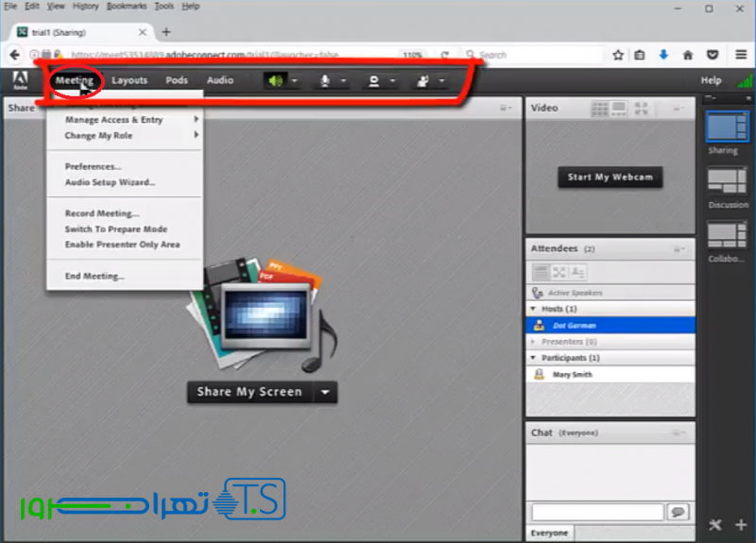The image size is (756, 543).
Task: Click the plus icon to add layout
Action: 741,525
